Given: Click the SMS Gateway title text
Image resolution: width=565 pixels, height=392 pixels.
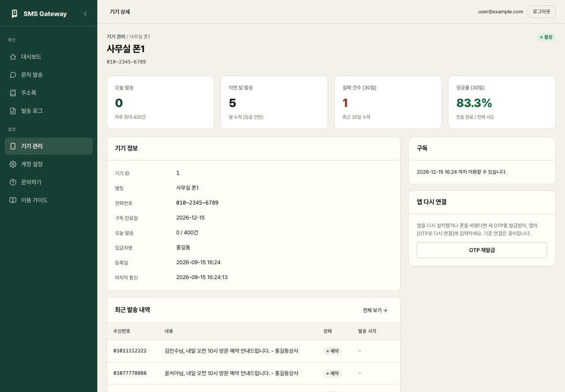Looking at the screenshot, I should coord(45,14).
